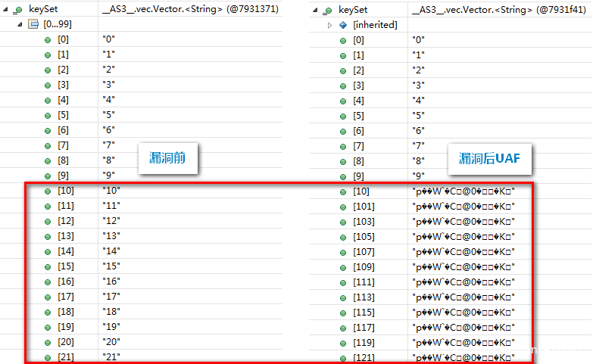The image size is (593, 364).
Task: Click the green dot icon of row [101]
Action: (343, 207)
